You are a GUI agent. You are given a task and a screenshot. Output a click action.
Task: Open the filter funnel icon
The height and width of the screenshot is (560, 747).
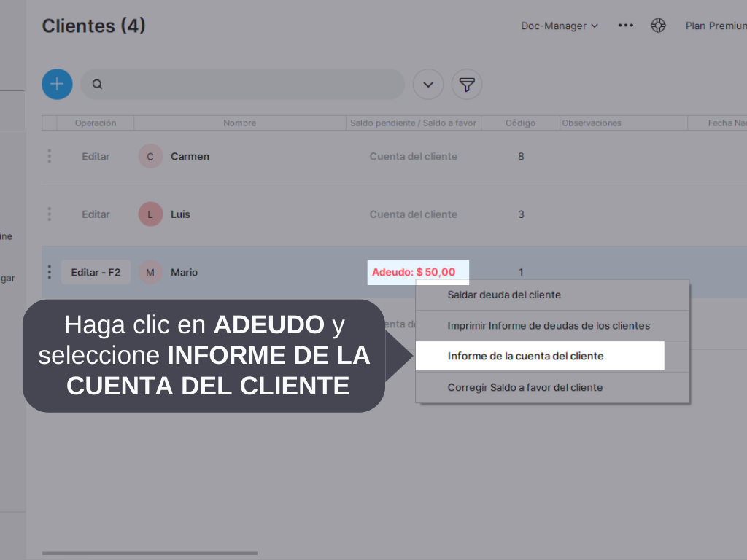pos(467,85)
